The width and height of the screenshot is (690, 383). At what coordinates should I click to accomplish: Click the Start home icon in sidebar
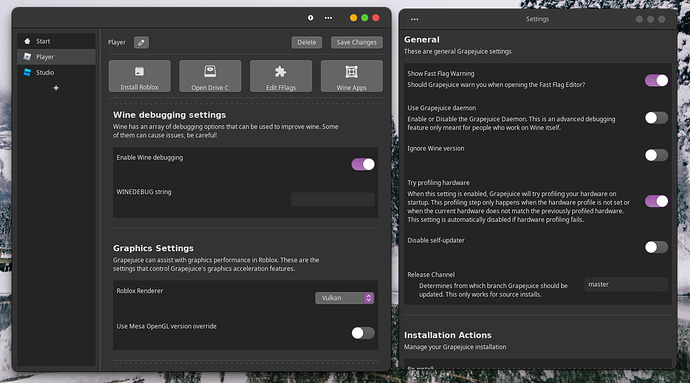point(27,41)
